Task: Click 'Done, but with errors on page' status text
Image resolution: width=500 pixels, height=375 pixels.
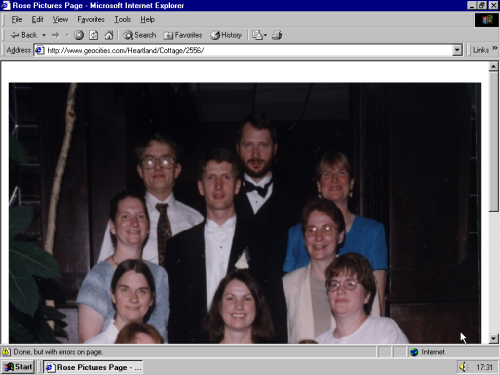Action: point(58,352)
